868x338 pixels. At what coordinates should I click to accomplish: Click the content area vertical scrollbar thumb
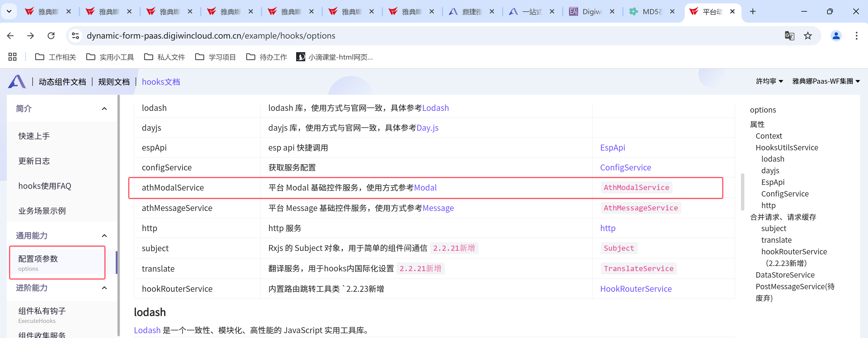742,191
